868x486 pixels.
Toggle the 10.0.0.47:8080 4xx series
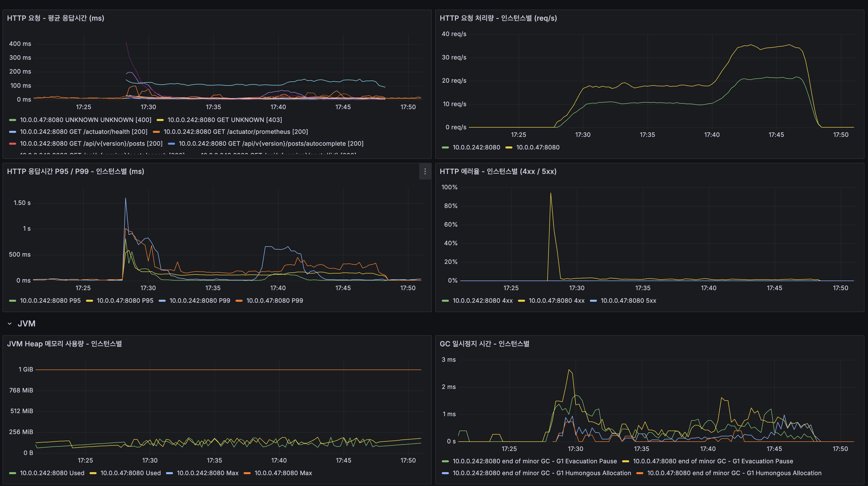pyautogui.click(x=557, y=300)
